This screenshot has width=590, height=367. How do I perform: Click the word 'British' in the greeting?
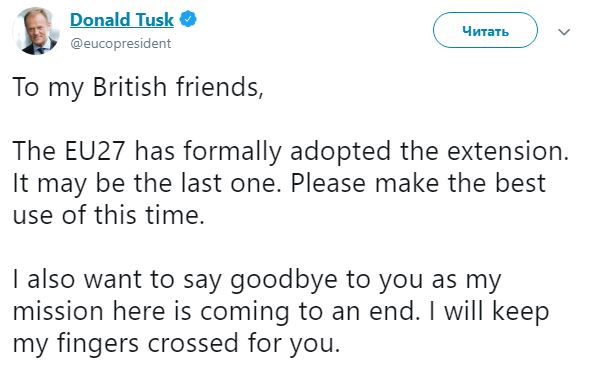point(129,87)
